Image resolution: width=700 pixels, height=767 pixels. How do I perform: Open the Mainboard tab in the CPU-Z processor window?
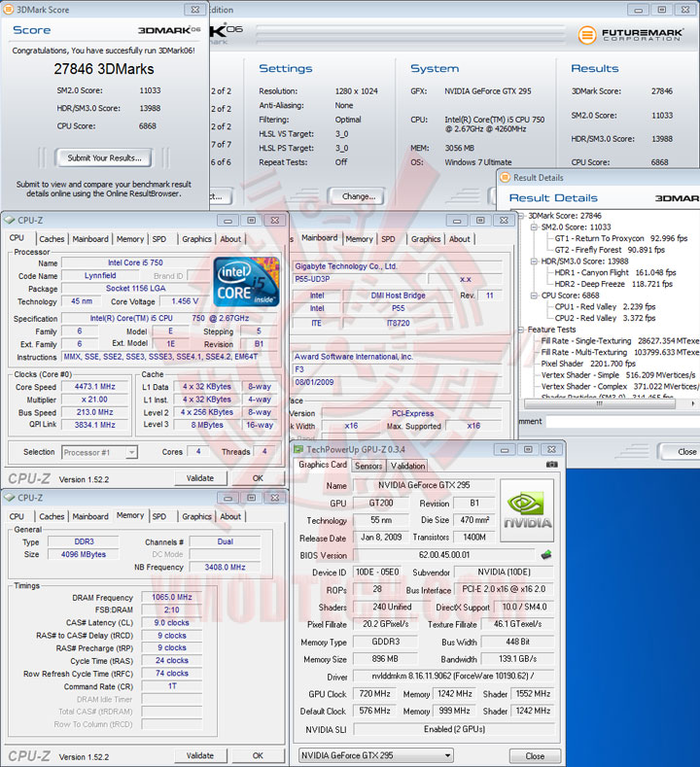[90, 239]
